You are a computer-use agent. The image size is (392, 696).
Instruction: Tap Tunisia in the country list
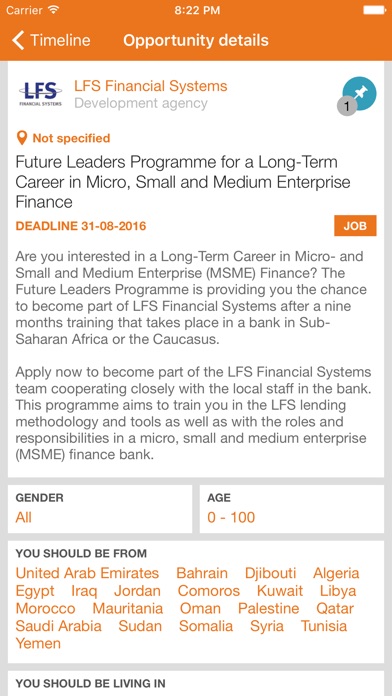click(x=324, y=626)
